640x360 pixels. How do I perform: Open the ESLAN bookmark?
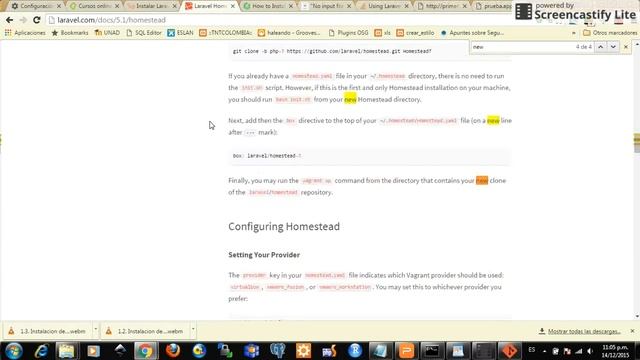[x=180, y=33]
